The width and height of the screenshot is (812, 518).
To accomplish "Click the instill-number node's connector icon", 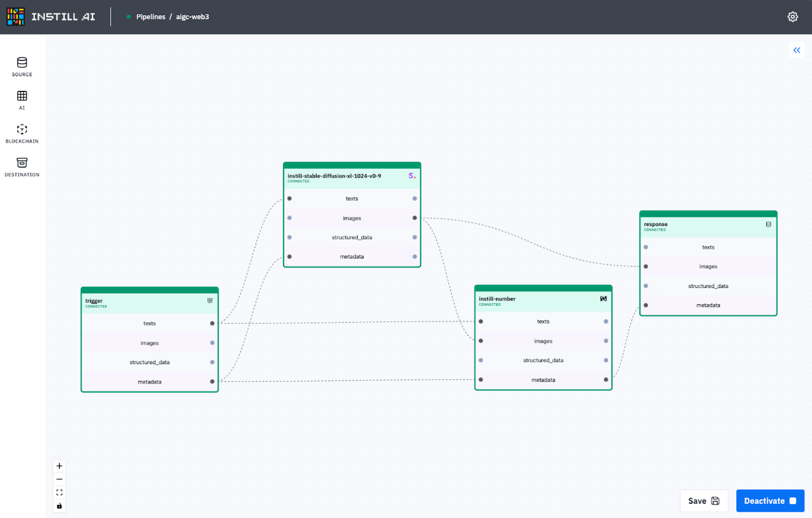I will (603, 299).
